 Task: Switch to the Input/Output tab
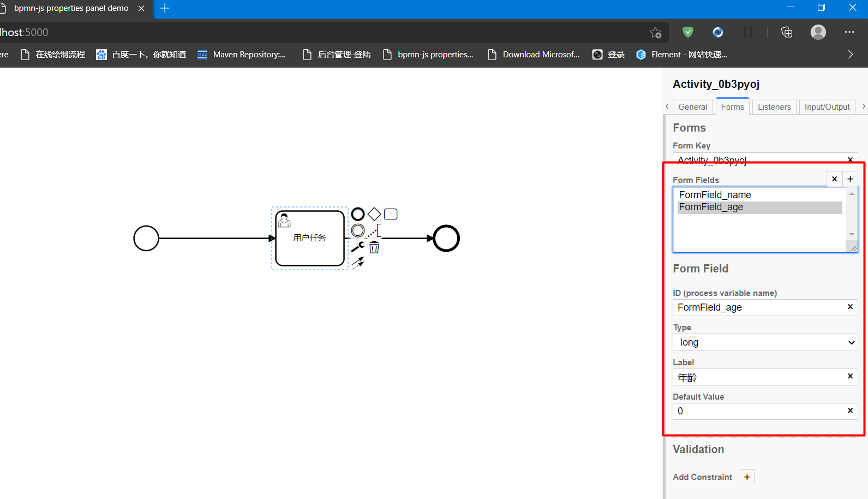point(827,107)
